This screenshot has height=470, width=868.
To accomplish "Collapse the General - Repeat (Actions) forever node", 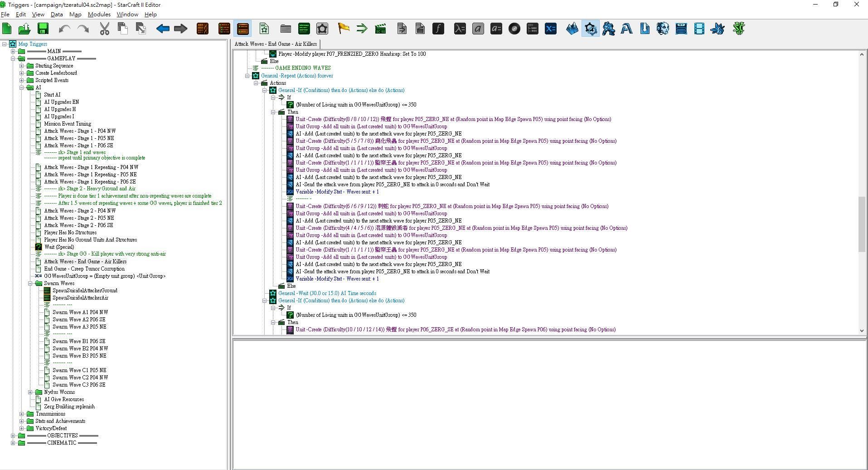I will coord(247,76).
